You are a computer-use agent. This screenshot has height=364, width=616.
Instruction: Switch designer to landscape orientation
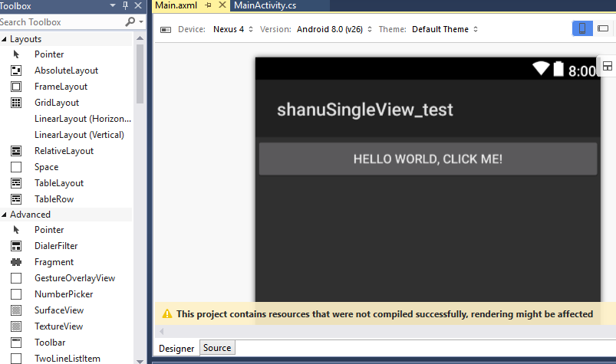(603, 28)
